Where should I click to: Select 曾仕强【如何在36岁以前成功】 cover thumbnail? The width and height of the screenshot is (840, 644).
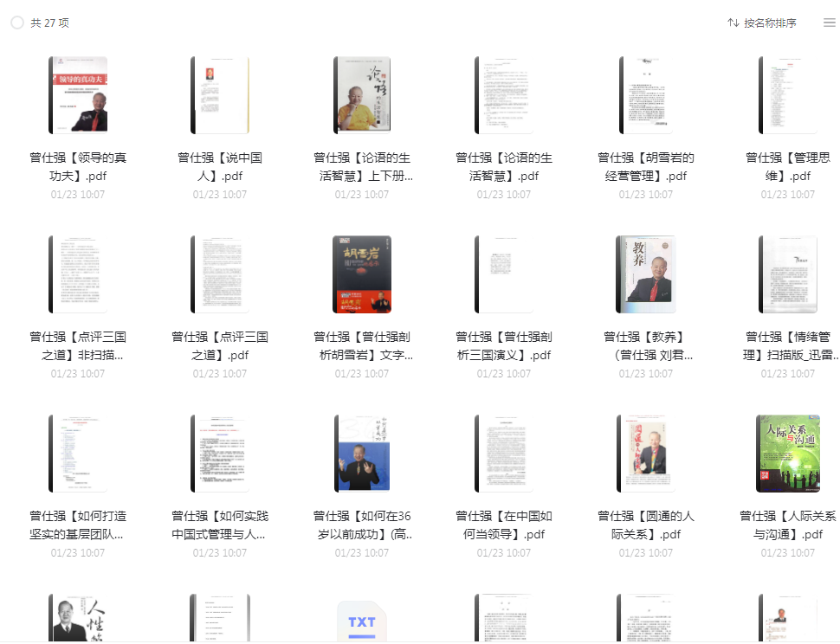click(362, 454)
